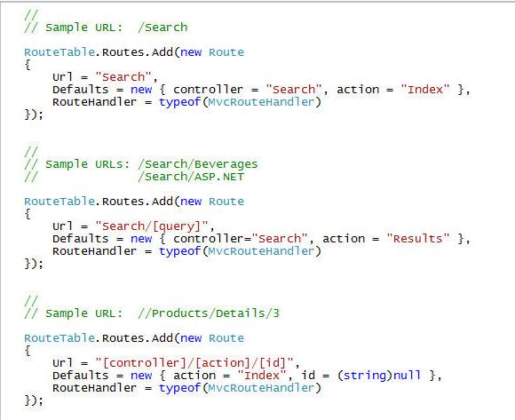Screen dimensions: 515x420
Task: Click the comment "/Search/ASP.NET" line
Action: click(x=191, y=177)
